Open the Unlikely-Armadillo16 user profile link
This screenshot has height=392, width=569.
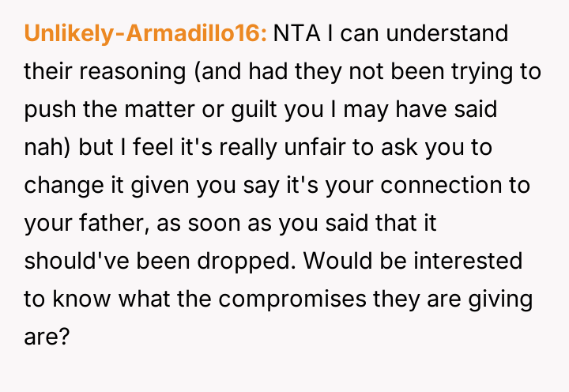click(146, 35)
